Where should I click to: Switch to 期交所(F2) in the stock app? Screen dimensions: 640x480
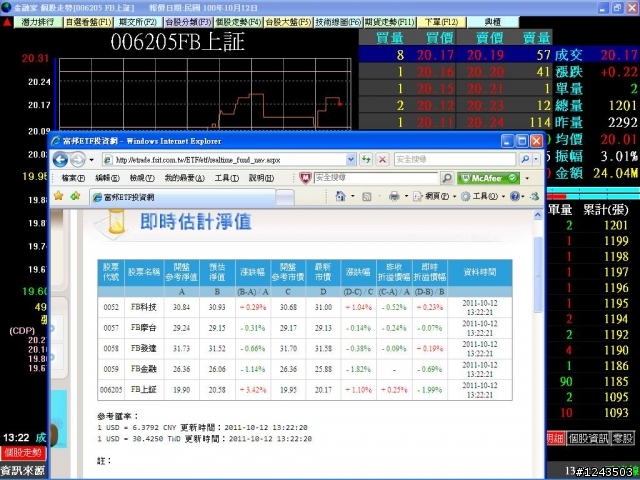(138, 22)
